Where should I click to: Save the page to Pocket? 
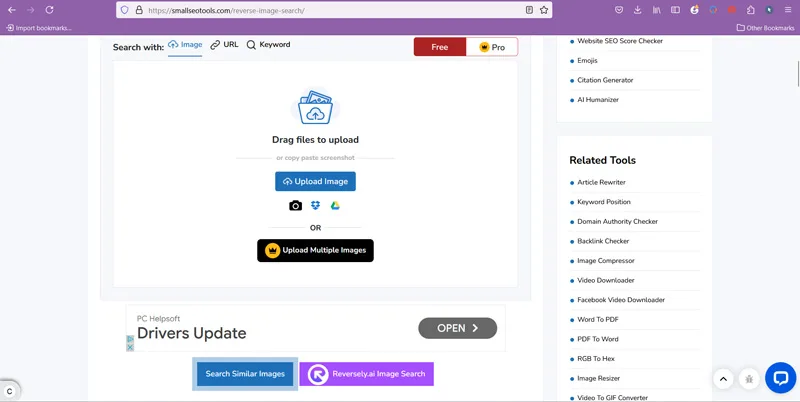pos(619,10)
